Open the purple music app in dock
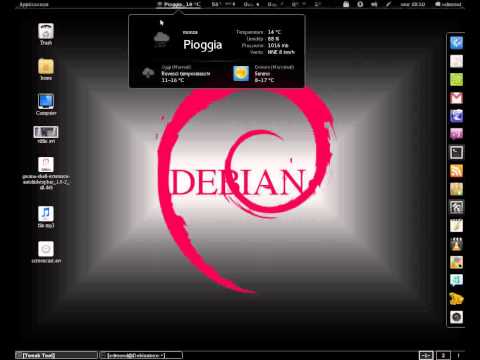480x360 pixels. (x=456, y=134)
